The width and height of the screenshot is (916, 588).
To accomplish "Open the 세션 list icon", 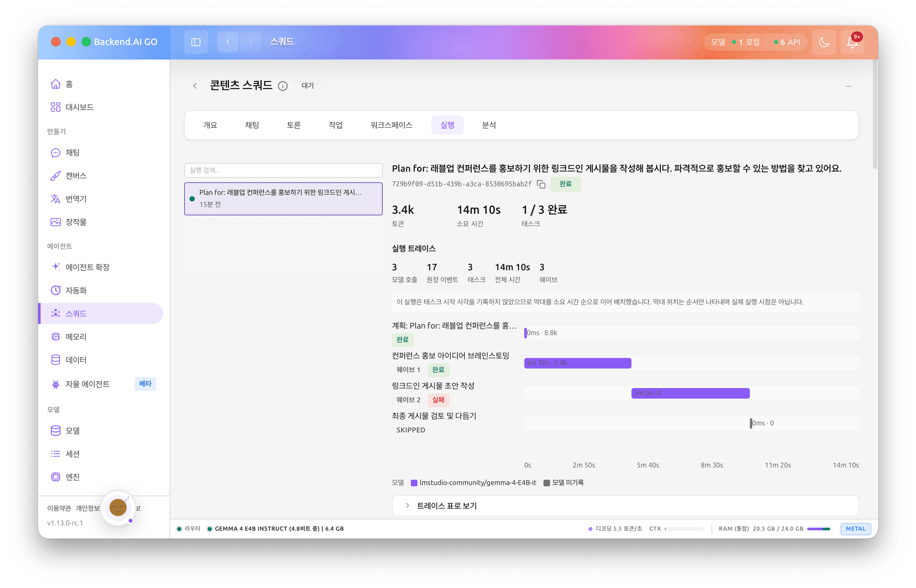I will pyautogui.click(x=56, y=454).
